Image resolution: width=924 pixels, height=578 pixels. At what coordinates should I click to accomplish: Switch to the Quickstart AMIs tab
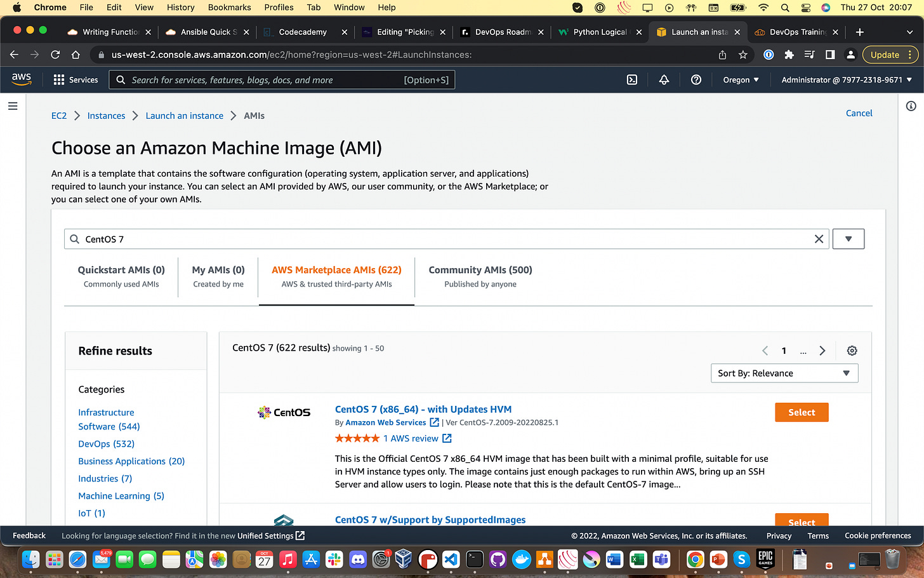coord(121,276)
